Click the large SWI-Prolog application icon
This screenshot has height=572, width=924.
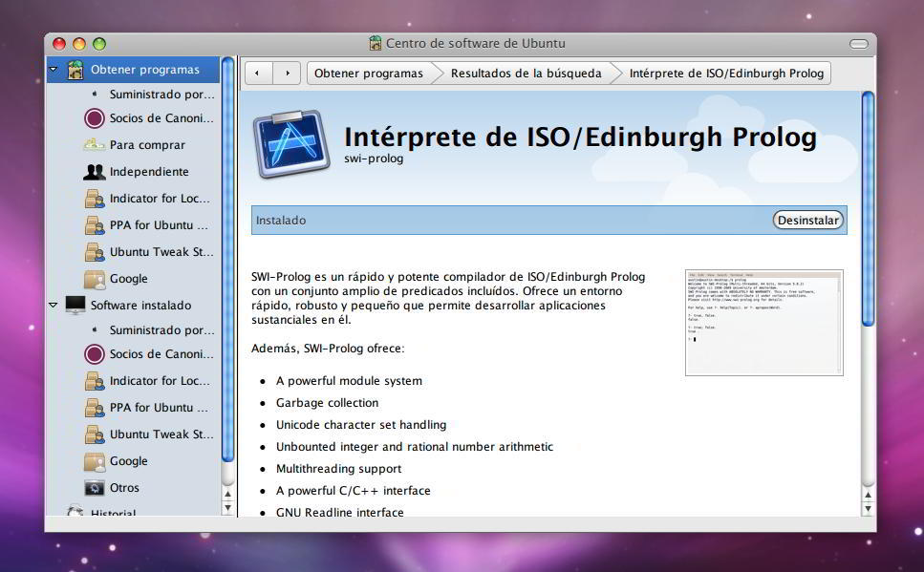291,143
